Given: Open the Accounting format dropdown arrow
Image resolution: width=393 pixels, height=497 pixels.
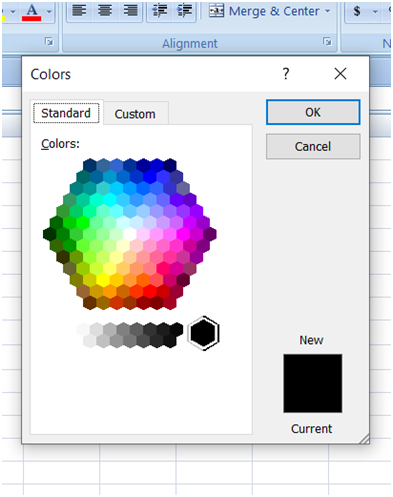Looking at the screenshot, I should point(375,12).
